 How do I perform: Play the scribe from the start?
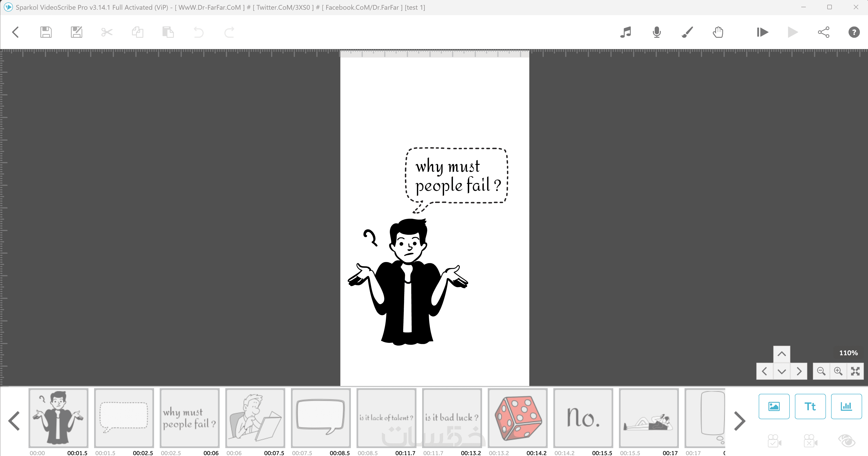[x=762, y=32]
